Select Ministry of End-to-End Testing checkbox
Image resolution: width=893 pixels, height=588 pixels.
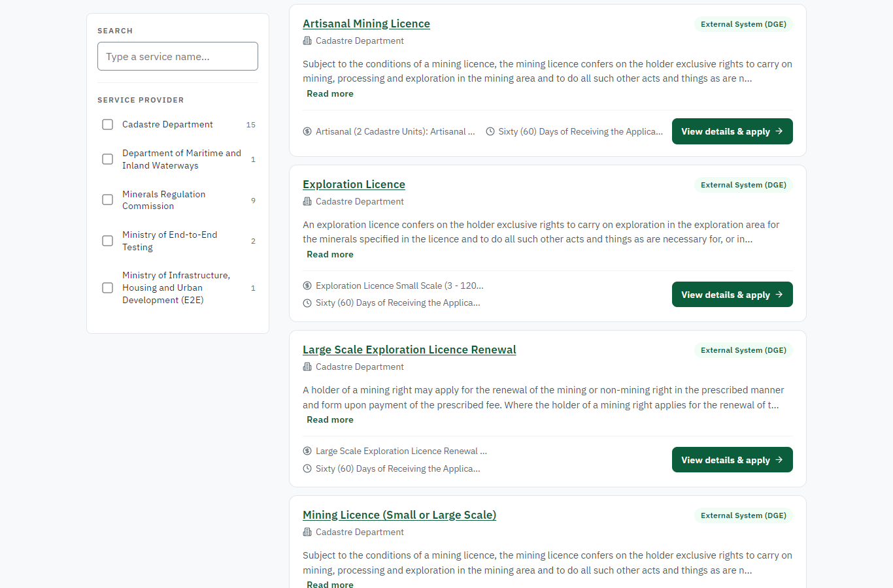pyautogui.click(x=108, y=240)
